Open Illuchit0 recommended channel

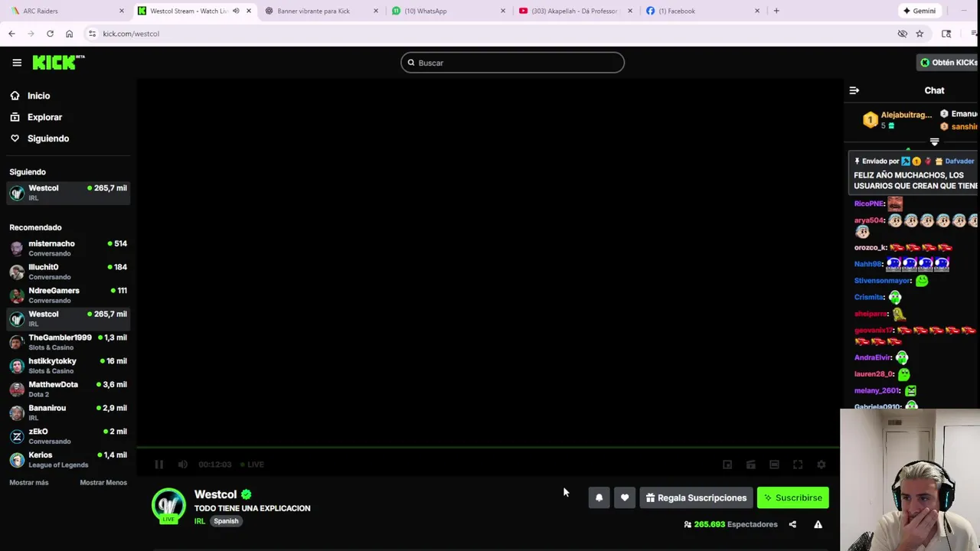pyautogui.click(x=68, y=272)
